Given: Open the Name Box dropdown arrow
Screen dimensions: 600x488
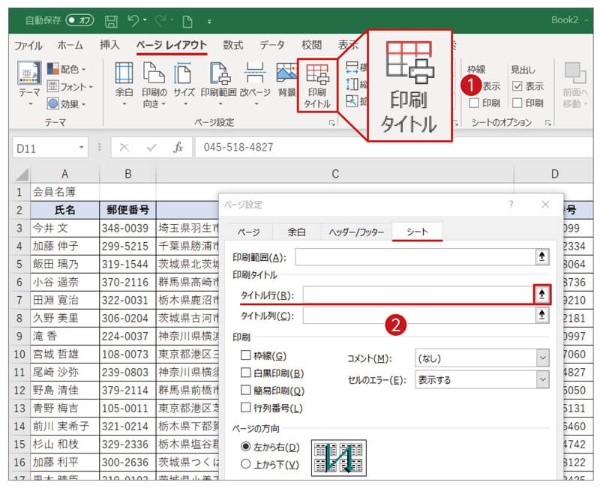Looking at the screenshot, I should pos(81,147).
